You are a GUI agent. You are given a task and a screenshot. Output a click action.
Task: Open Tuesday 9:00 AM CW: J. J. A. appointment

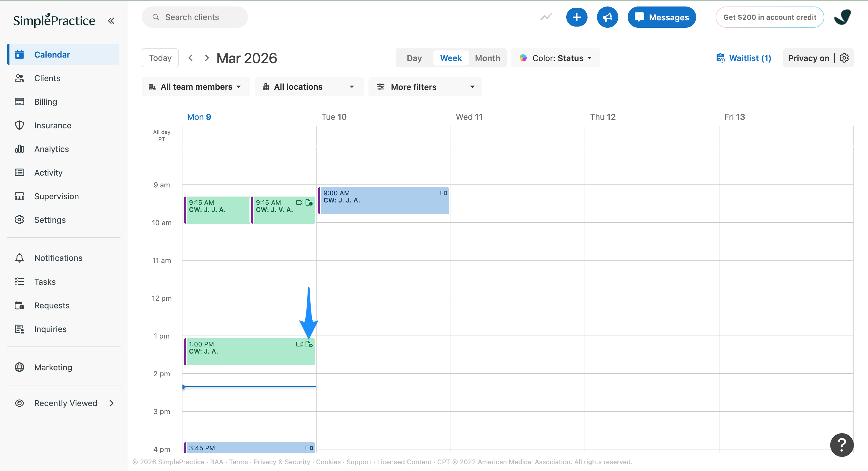click(384, 200)
